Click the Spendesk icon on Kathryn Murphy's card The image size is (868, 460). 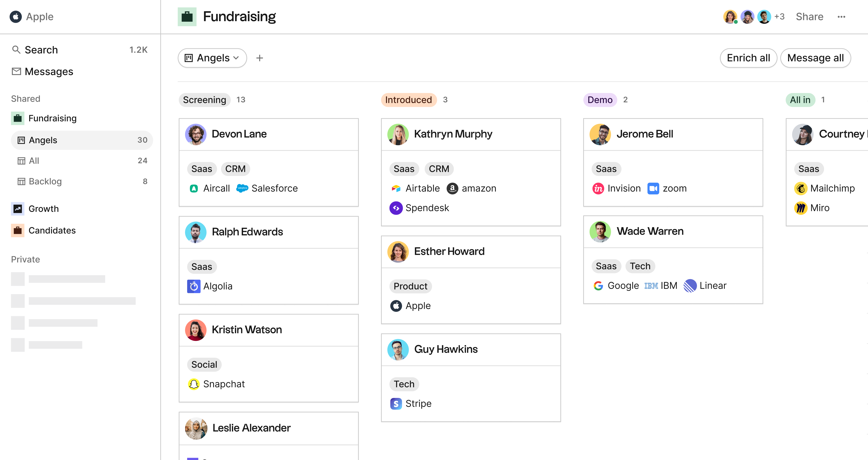(396, 208)
